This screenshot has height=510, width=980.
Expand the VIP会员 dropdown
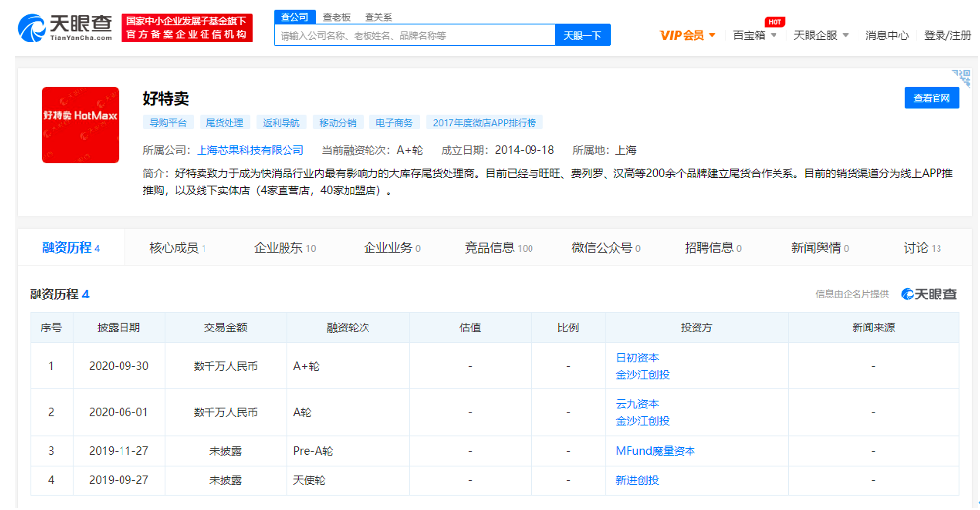coord(688,35)
